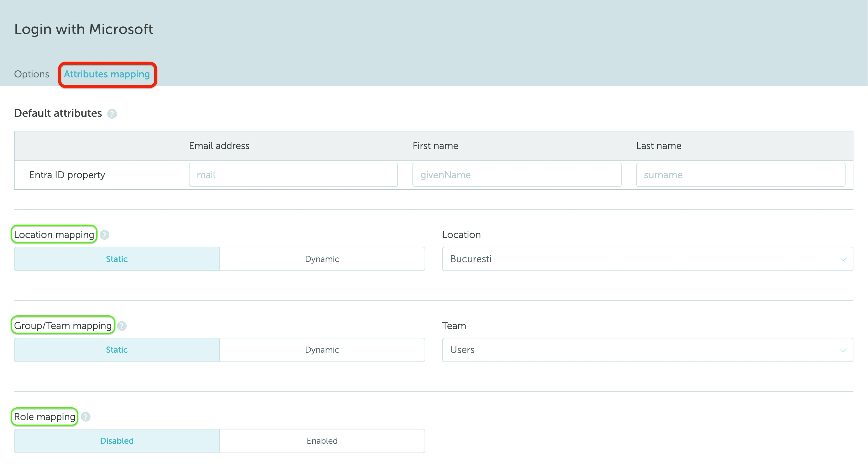Click the Location field label
The image size is (868, 468).
click(461, 235)
